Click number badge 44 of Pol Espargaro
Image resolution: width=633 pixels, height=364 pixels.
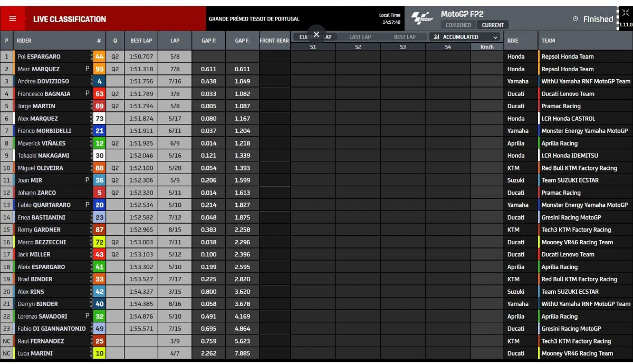click(x=98, y=56)
